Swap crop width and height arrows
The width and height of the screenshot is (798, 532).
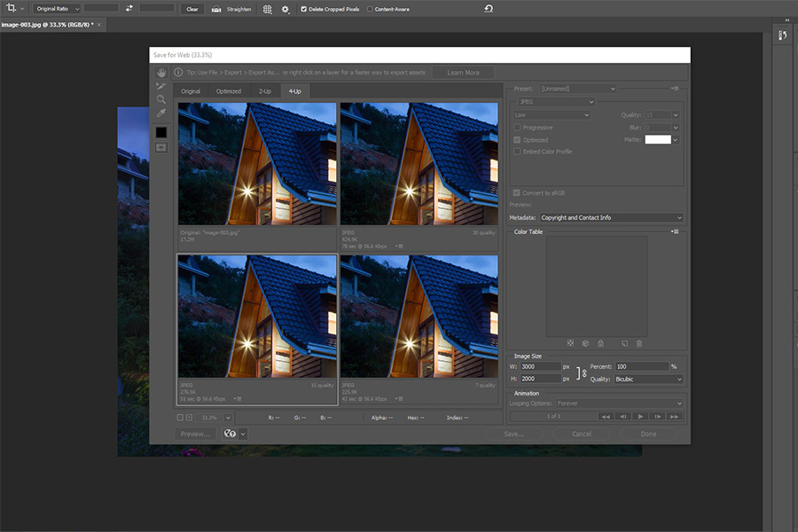(129, 9)
